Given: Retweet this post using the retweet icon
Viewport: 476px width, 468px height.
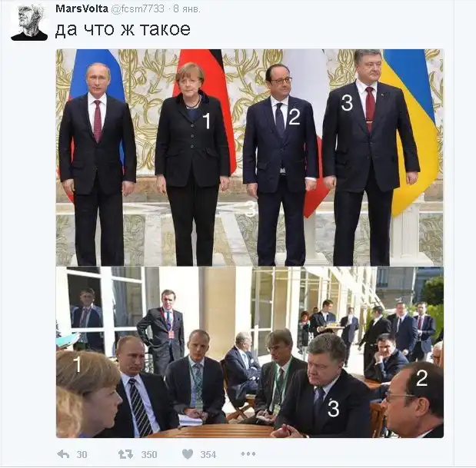Looking at the screenshot, I should 125,454.
